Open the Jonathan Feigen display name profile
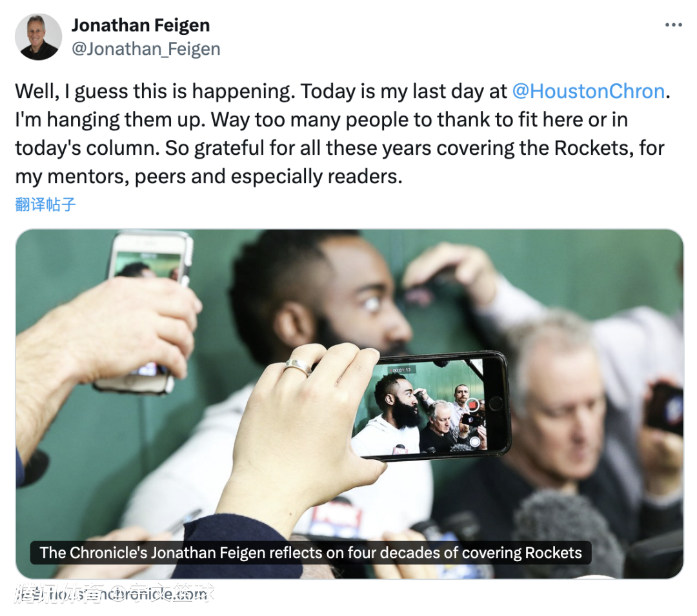 pyautogui.click(x=141, y=25)
